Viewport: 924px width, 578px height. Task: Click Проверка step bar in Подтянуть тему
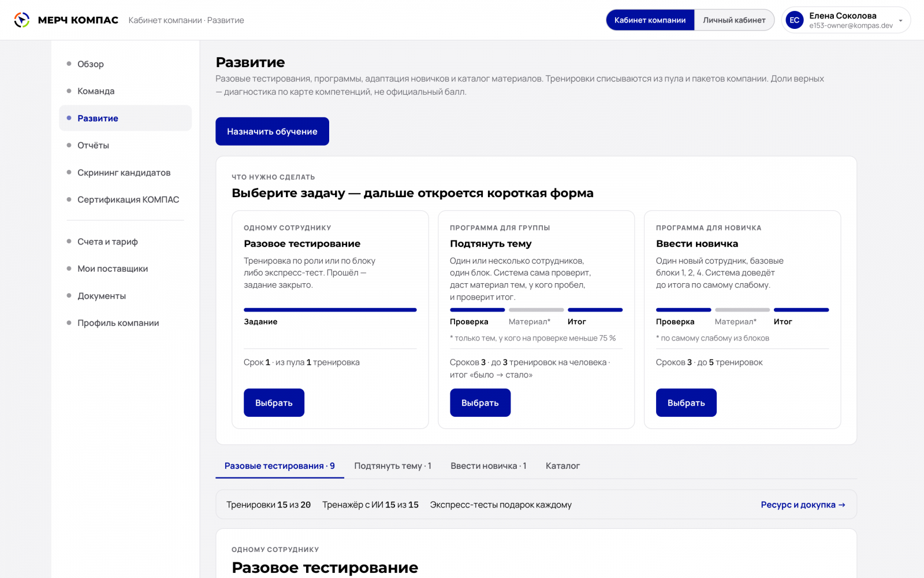point(478,310)
